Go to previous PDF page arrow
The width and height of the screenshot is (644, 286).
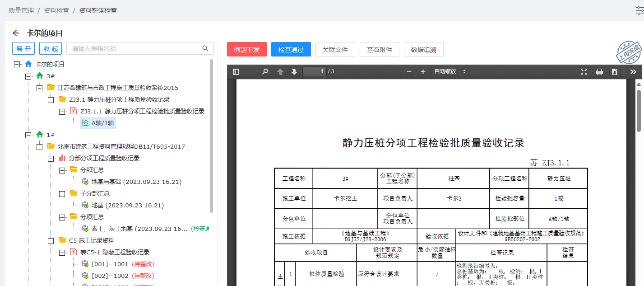click(x=280, y=71)
